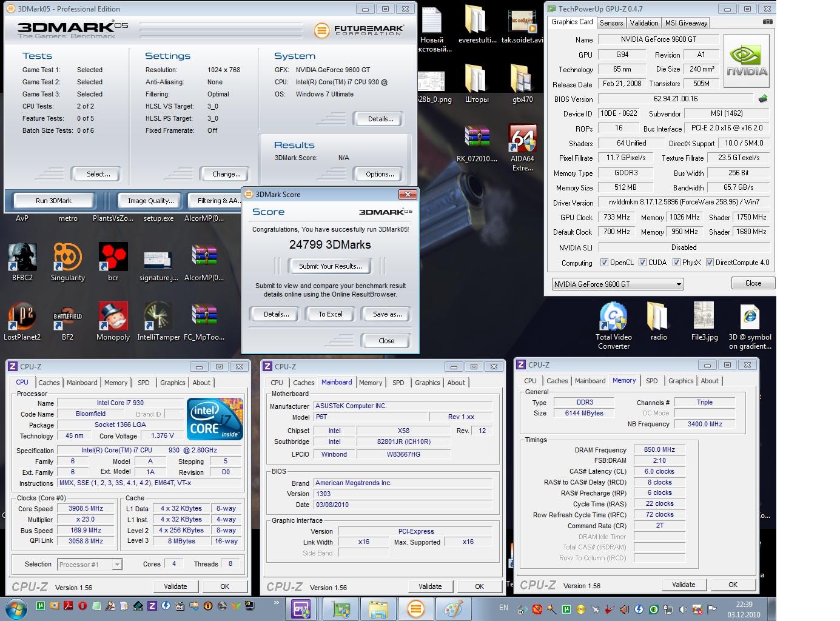The width and height of the screenshot is (840, 621).
Task: Click the Paint palette taskbar button
Action: [x=454, y=608]
